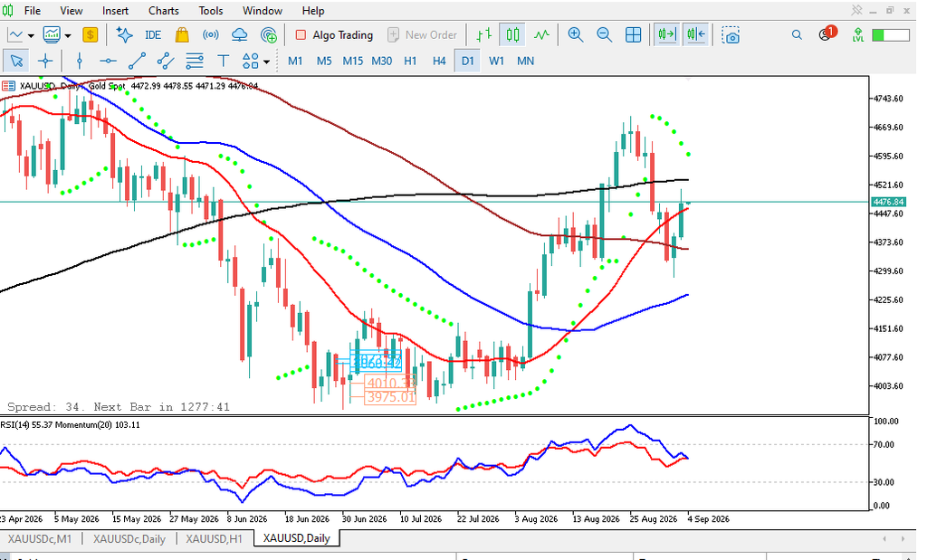Expand the chart type dropdown arrow

pyautogui.click(x=31, y=36)
